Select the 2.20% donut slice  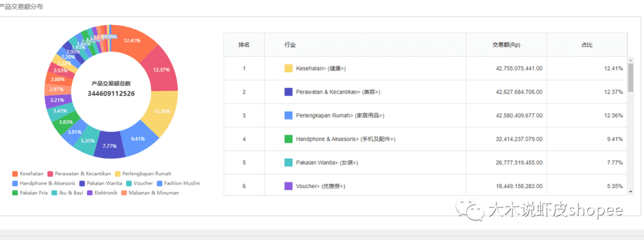[x=68, y=57]
